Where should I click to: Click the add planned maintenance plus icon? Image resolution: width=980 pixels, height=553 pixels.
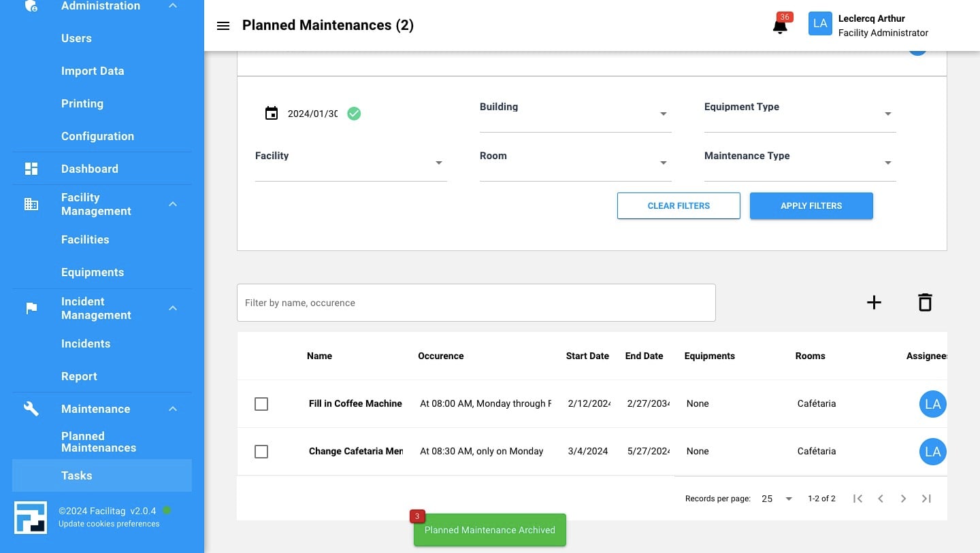point(874,303)
